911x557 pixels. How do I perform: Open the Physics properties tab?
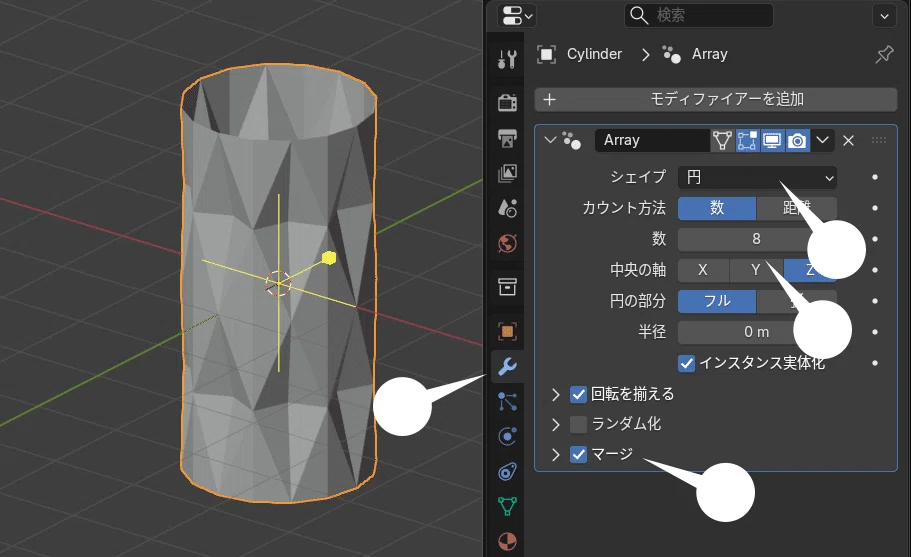507,436
